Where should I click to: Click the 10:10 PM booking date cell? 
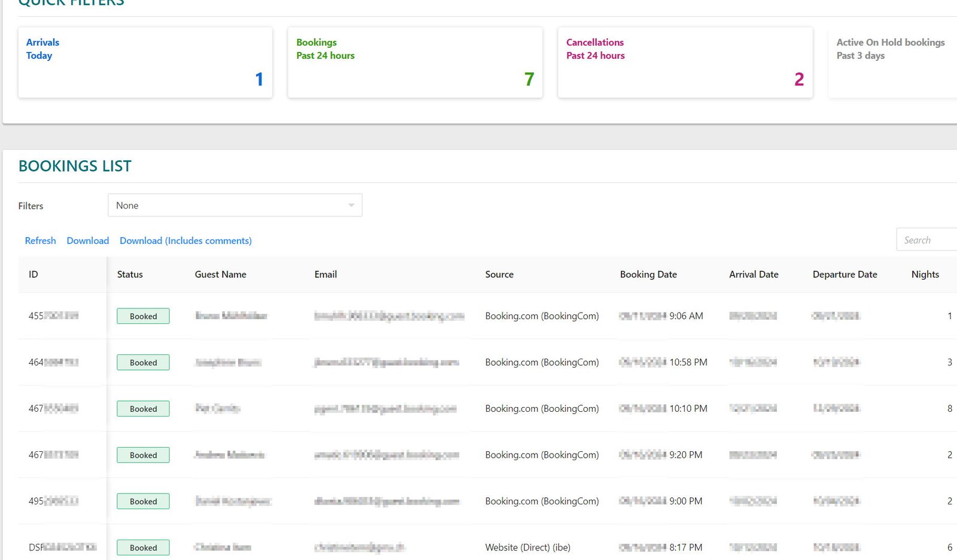[x=663, y=408]
